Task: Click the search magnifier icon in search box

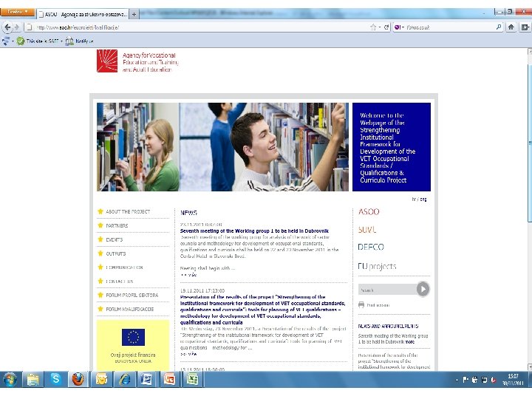Action: click(x=499, y=27)
